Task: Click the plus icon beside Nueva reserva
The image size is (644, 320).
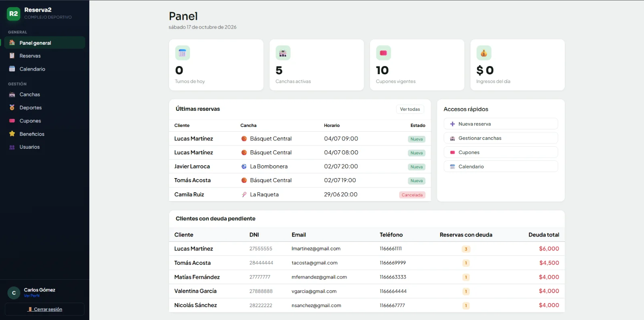Action: coord(452,124)
